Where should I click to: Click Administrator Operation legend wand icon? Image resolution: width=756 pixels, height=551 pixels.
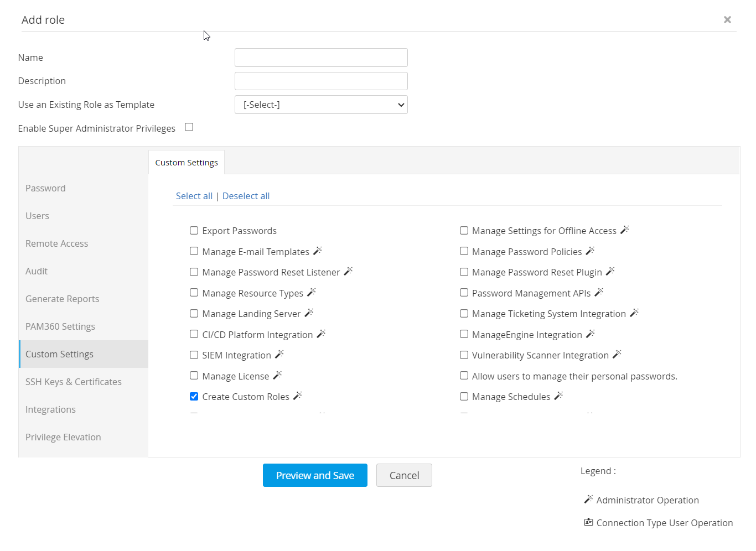coord(588,500)
